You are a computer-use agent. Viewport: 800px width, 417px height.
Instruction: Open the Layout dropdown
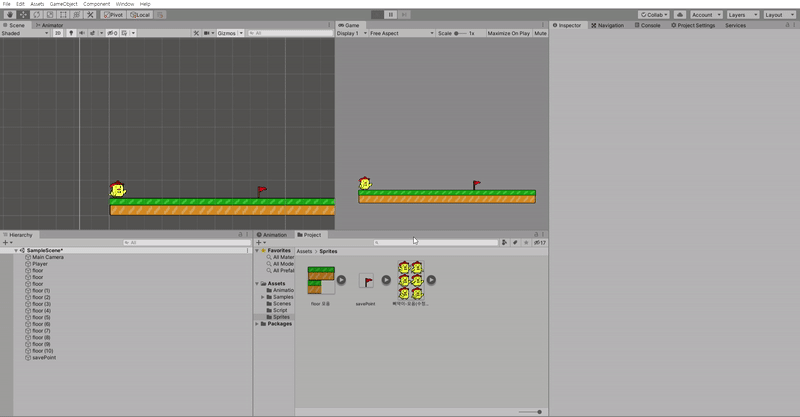click(780, 15)
